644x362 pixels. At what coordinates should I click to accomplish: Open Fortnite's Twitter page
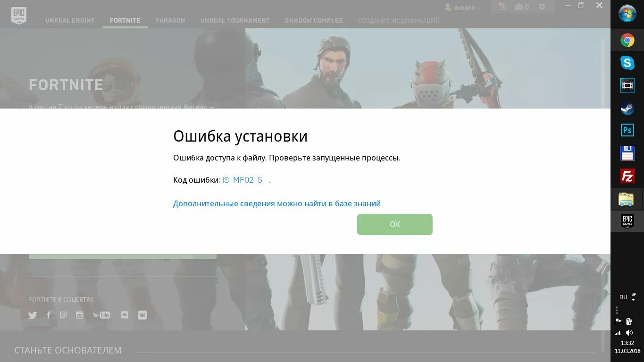(x=33, y=315)
